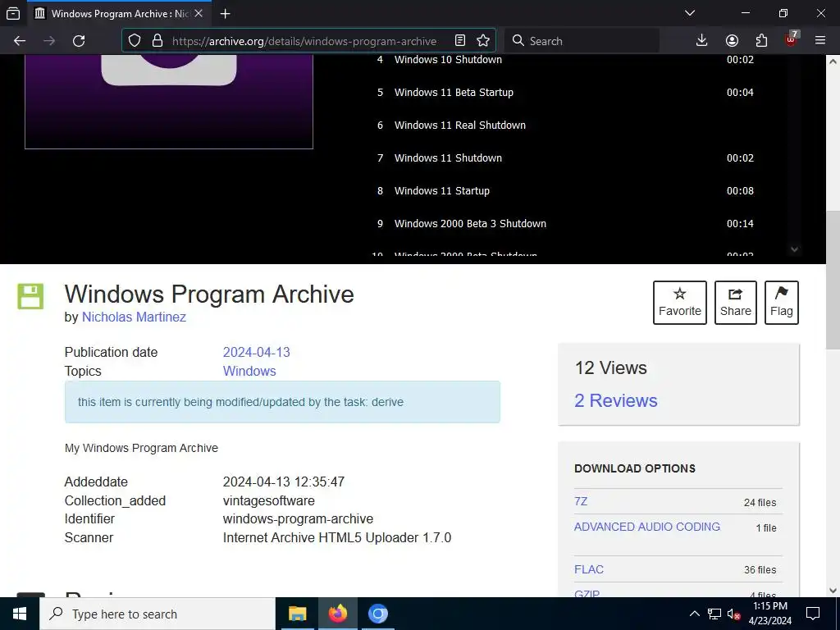The width and height of the screenshot is (840, 630).
Task: Flag this item with the Flag button
Action: click(x=782, y=303)
